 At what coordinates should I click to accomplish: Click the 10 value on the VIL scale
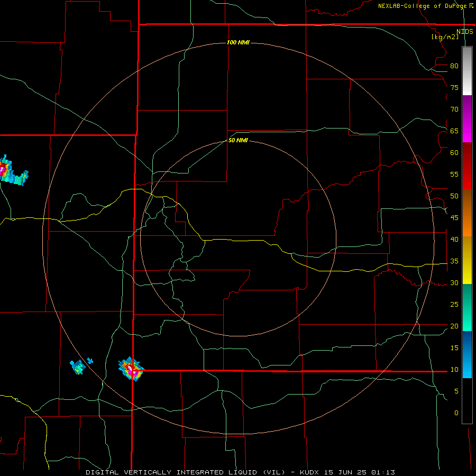(x=454, y=370)
